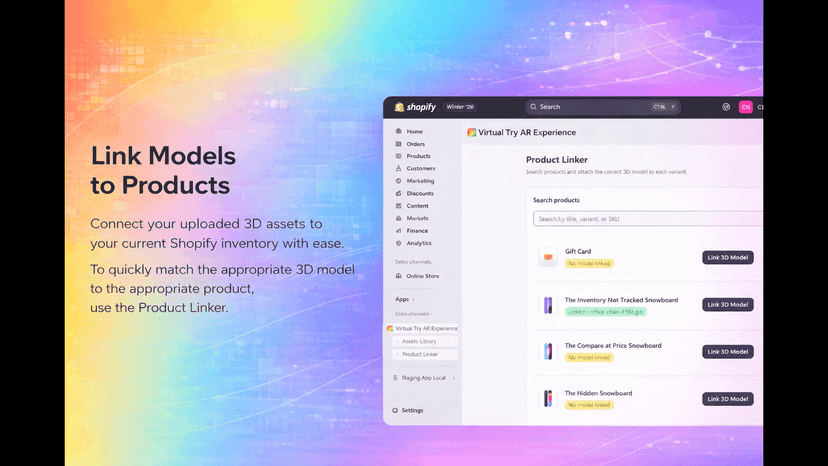
Task: Open the CN account avatar
Action: (x=746, y=107)
